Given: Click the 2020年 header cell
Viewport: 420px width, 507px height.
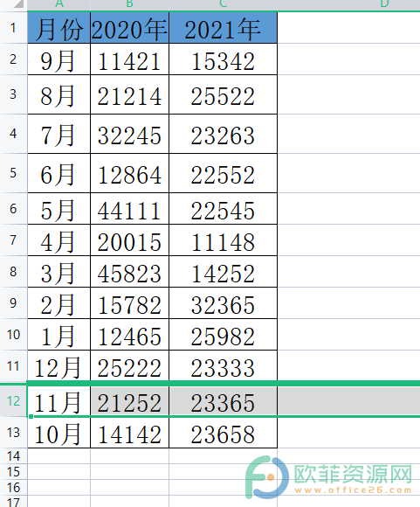Looking at the screenshot, I should 129,27.
